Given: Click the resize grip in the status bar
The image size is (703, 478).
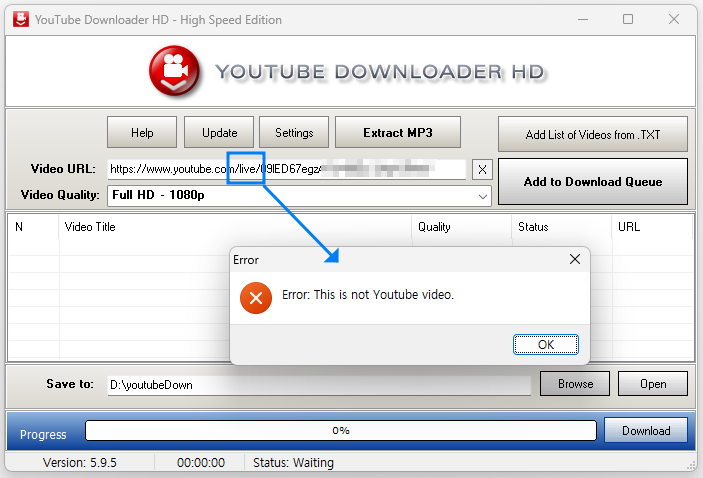Looking at the screenshot, I should (x=690, y=465).
